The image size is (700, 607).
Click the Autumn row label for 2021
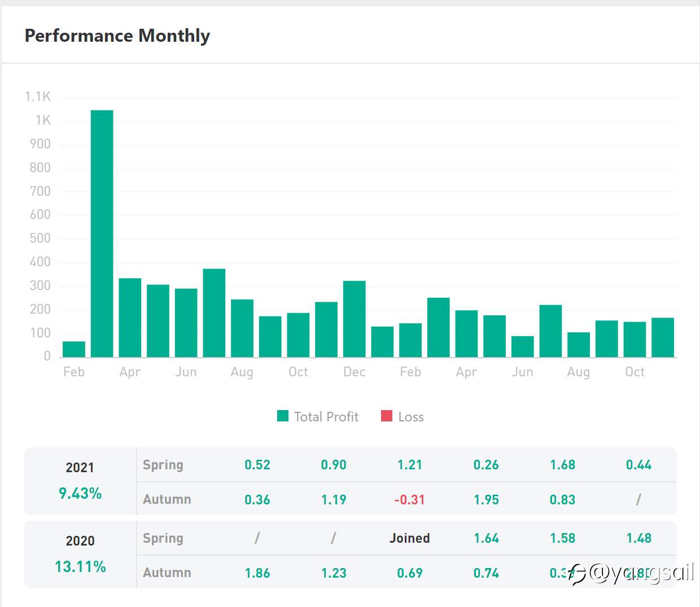(167, 499)
